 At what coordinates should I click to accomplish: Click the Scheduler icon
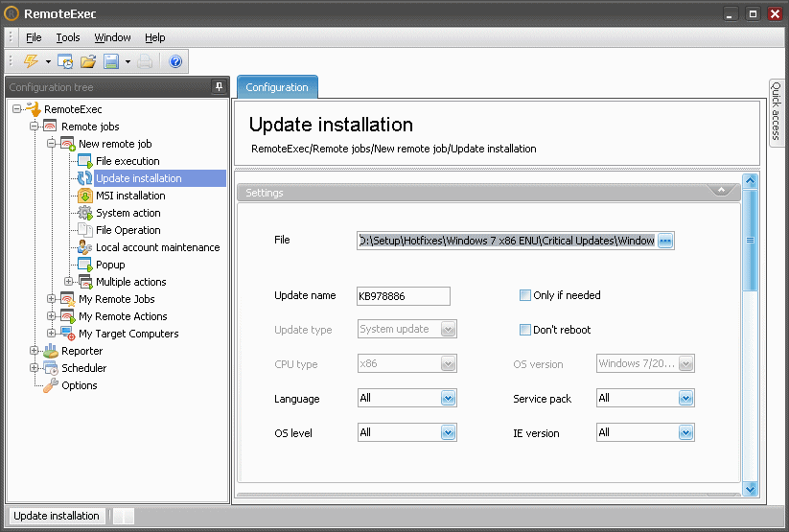pos(50,368)
